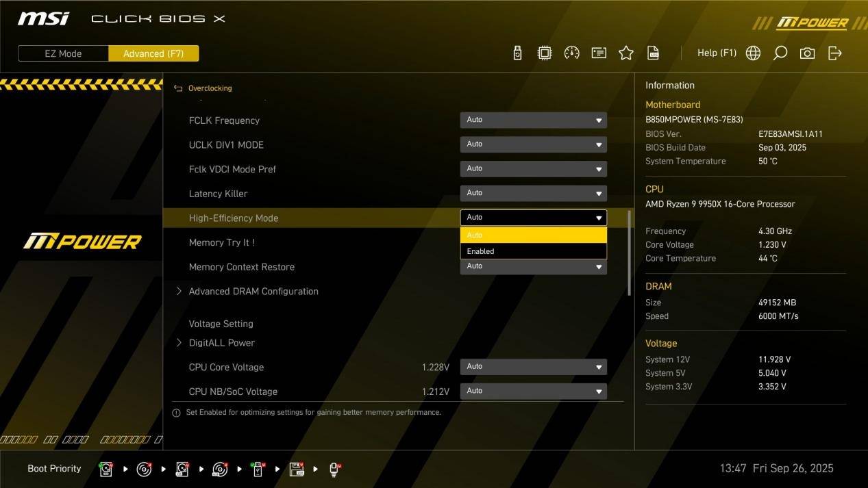Select the Advanced (F7) tab

pos(153,53)
